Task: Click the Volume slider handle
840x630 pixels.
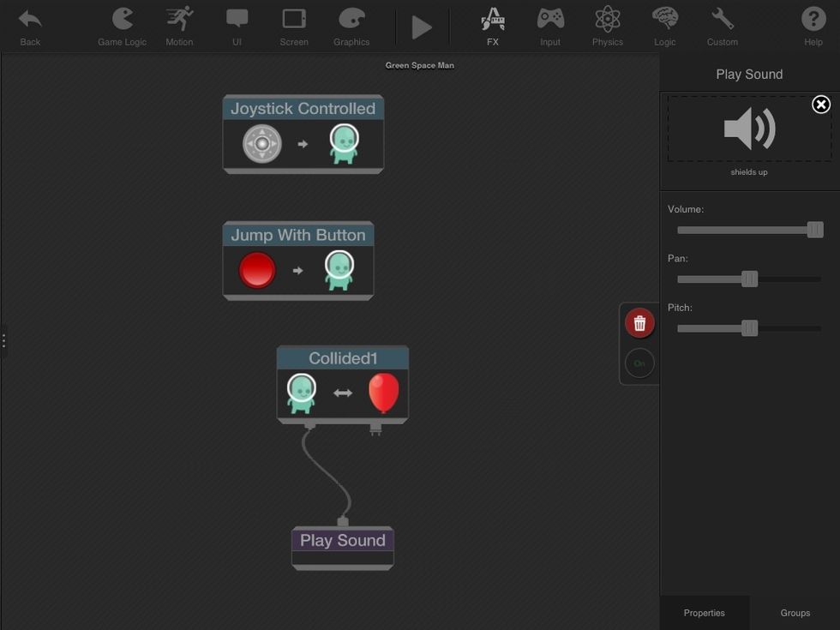Action: coord(814,230)
